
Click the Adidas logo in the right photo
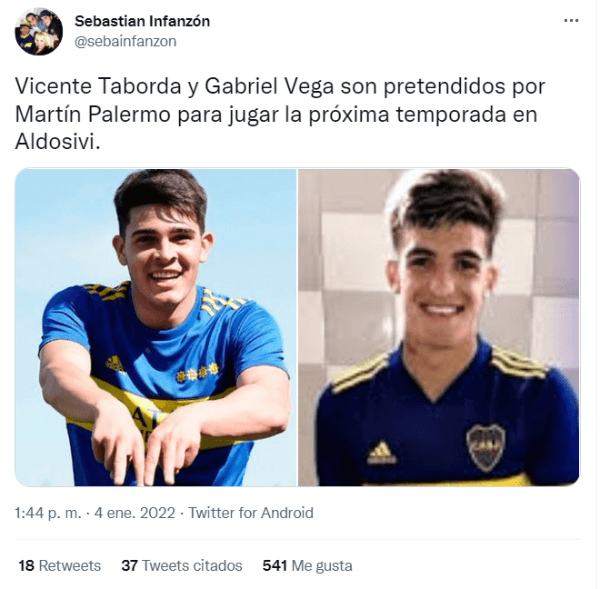click(381, 453)
